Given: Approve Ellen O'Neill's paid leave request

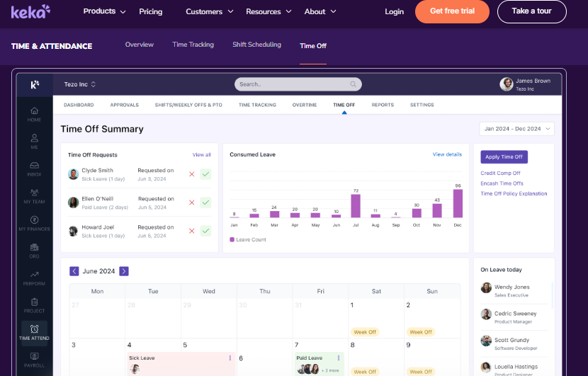Looking at the screenshot, I should pos(205,203).
